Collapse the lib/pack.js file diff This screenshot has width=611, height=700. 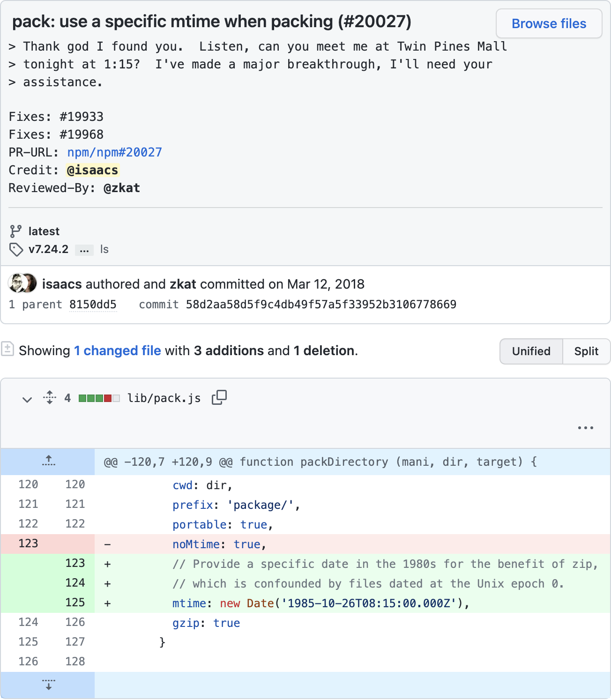[x=27, y=399]
